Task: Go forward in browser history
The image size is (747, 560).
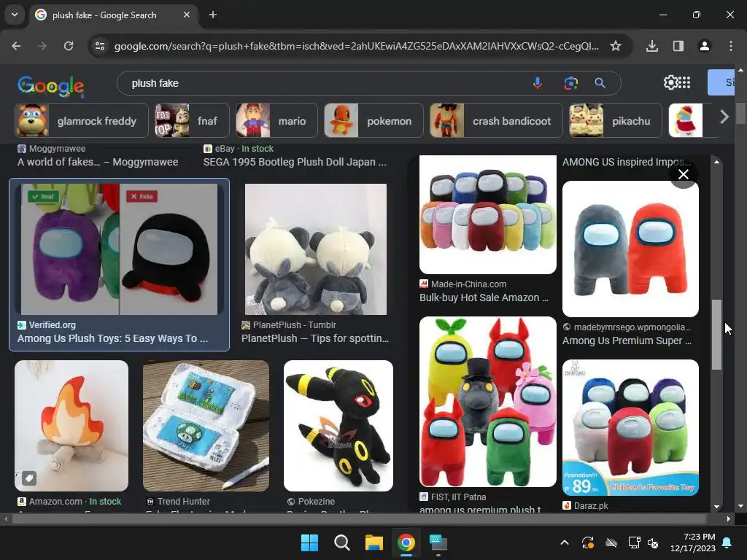Action: point(42,46)
